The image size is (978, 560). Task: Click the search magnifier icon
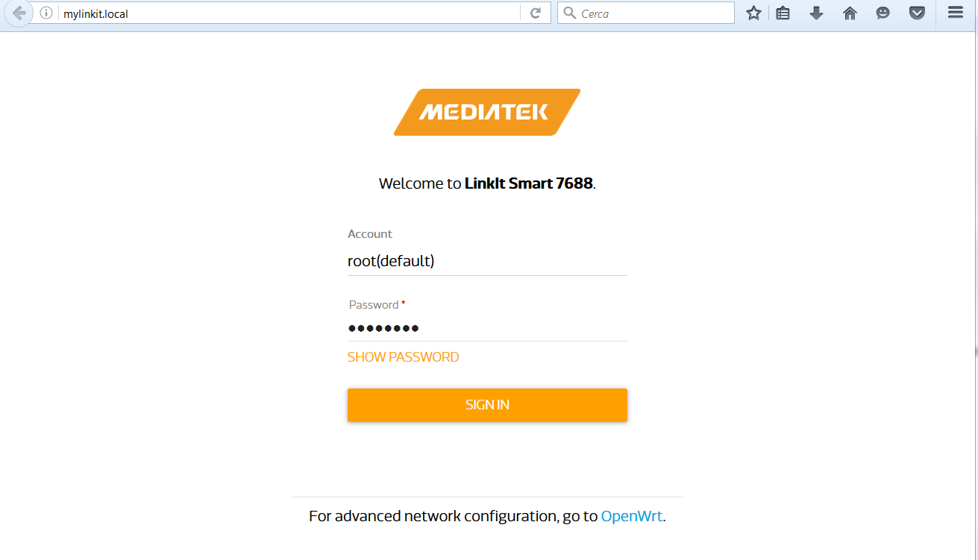569,13
